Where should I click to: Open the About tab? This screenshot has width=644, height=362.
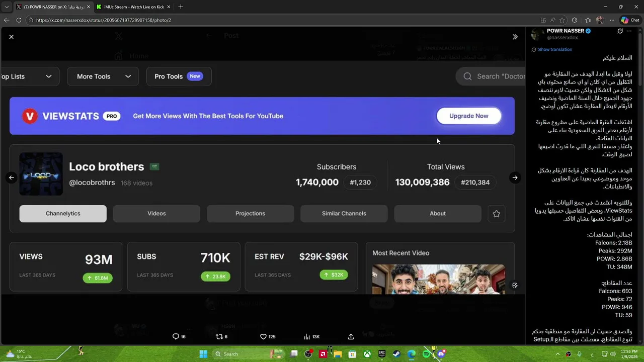click(x=438, y=213)
